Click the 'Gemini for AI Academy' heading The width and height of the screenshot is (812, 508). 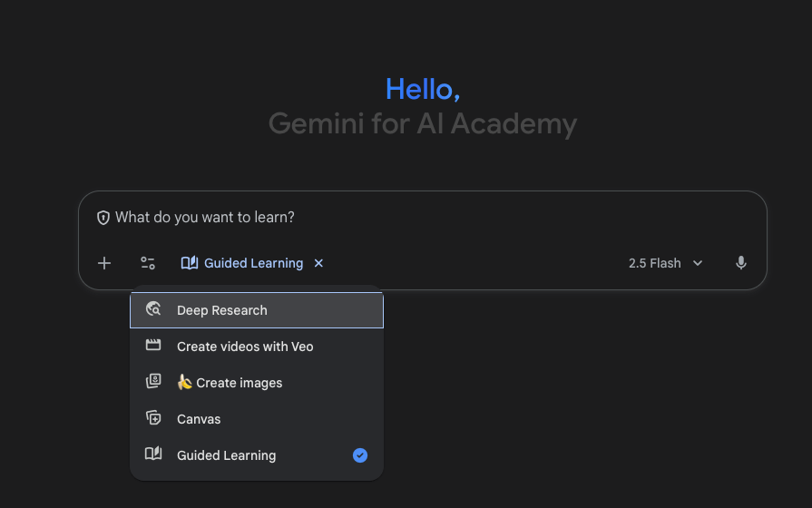[x=423, y=123]
